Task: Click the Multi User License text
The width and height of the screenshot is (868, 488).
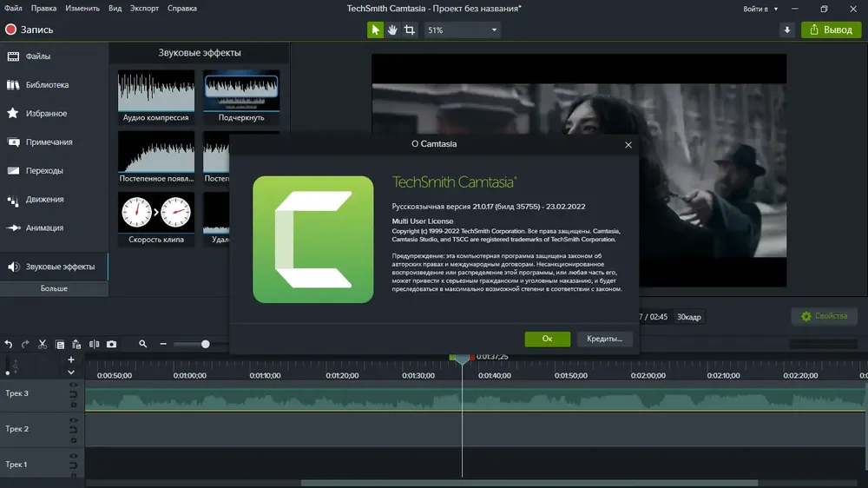Action: [423, 221]
